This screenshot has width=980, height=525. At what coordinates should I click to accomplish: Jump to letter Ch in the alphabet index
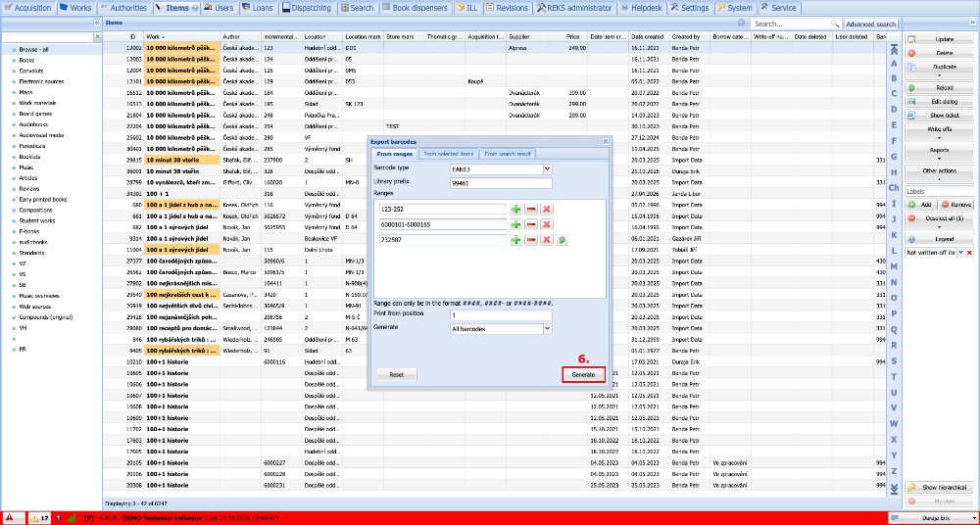point(894,187)
